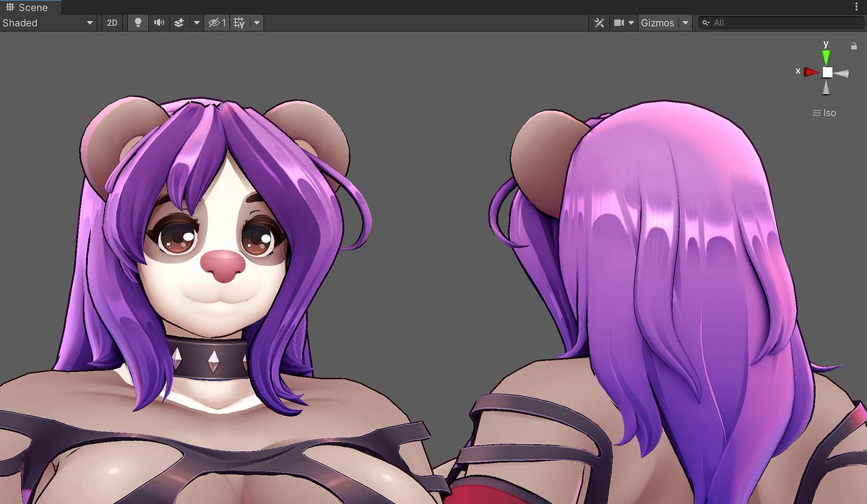Toggle scene effects layers icon
This screenshot has width=867, height=504.
click(179, 23)
